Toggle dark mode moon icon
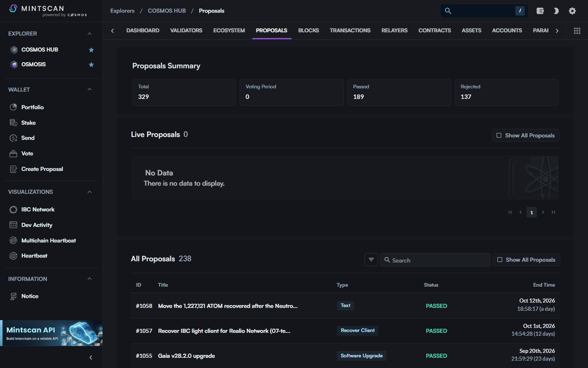Screen dimensions: 588x368 click(556, 11)
